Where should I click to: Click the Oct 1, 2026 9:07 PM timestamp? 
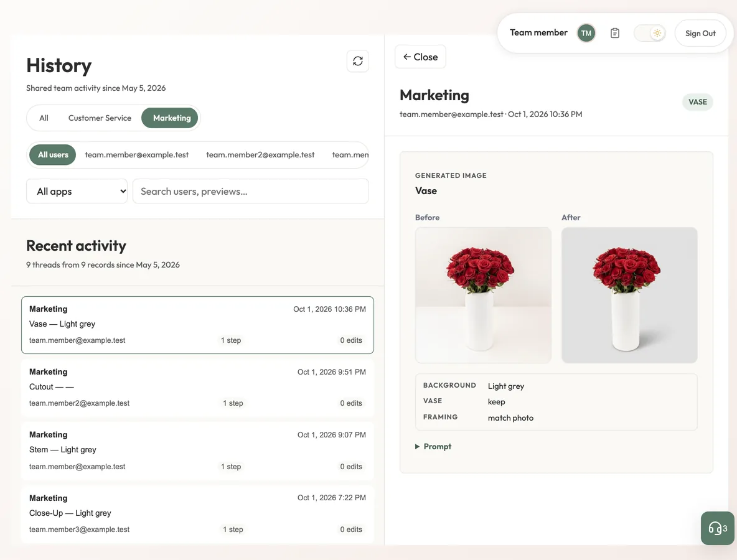331,435
